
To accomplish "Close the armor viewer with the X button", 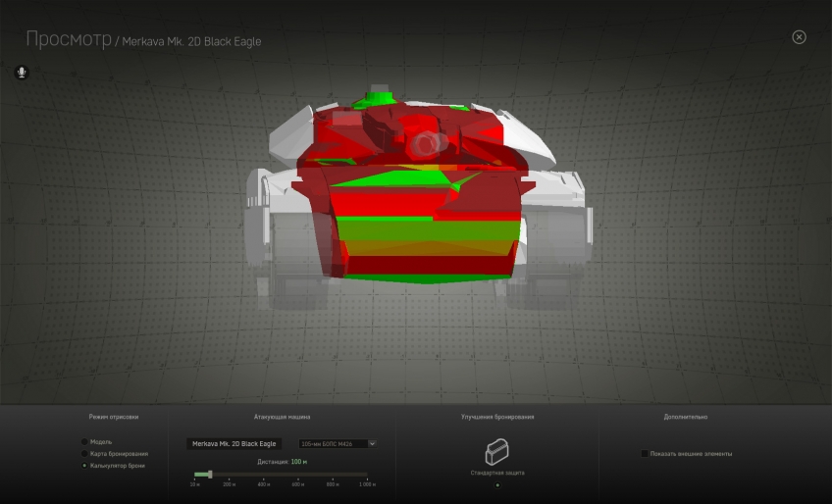I will tap(799, 37).
